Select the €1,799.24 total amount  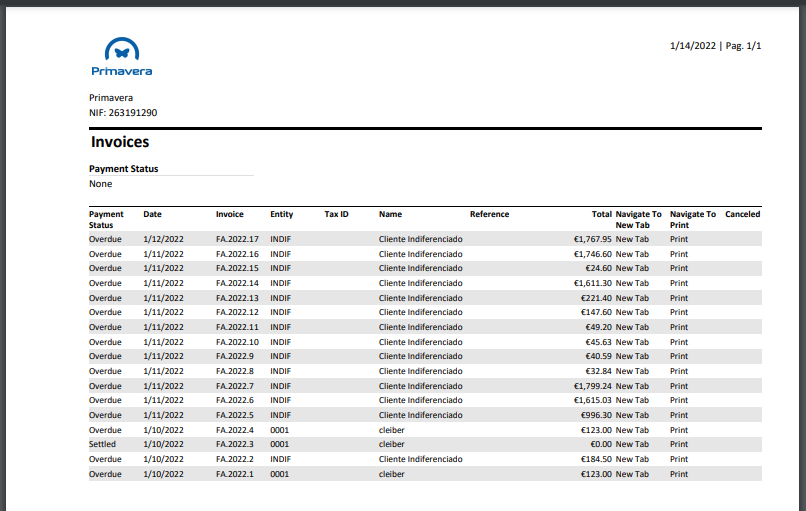click(593, 386)
